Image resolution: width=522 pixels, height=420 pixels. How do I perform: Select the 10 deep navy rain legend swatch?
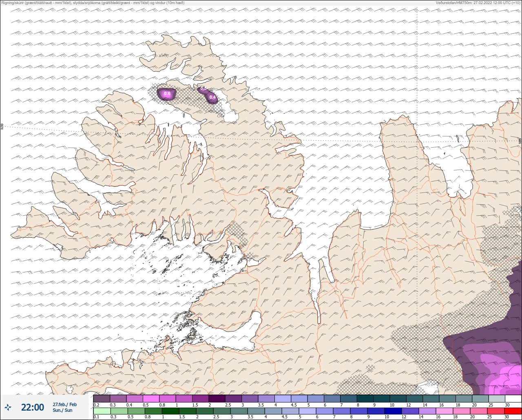(393, 411)
